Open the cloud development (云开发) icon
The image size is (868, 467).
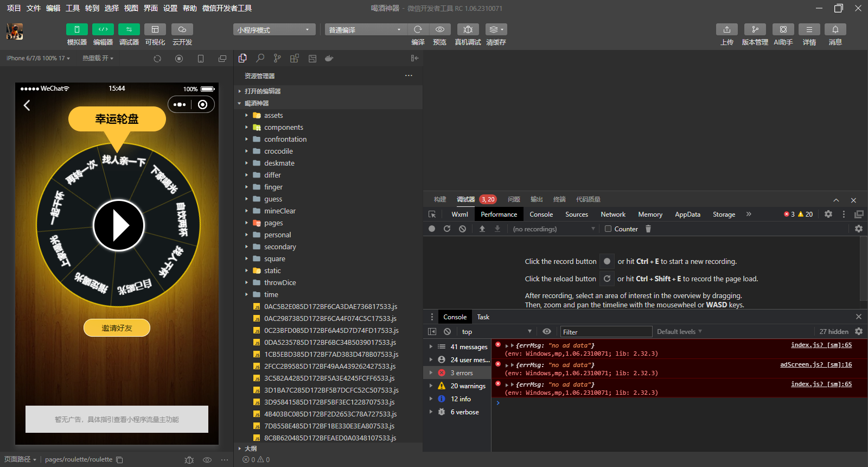point(182,29)
